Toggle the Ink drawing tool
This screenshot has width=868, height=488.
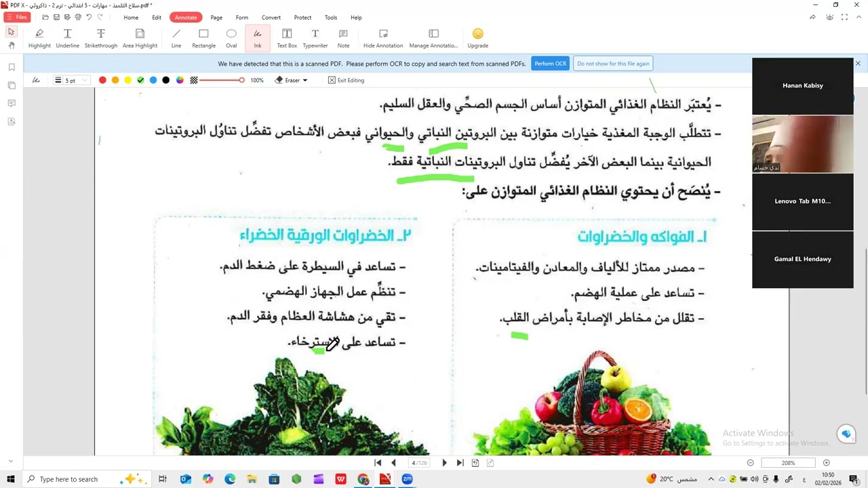(258, 39)
